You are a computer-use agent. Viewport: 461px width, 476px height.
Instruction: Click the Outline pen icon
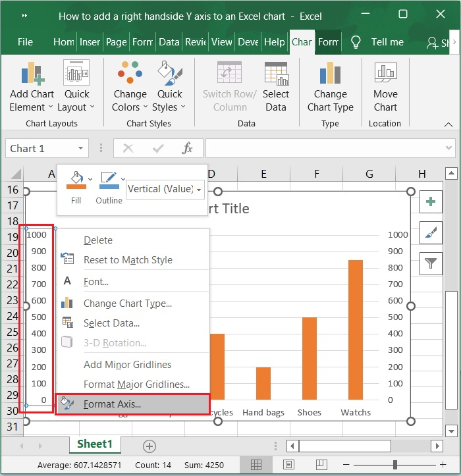tap(109, 180)
